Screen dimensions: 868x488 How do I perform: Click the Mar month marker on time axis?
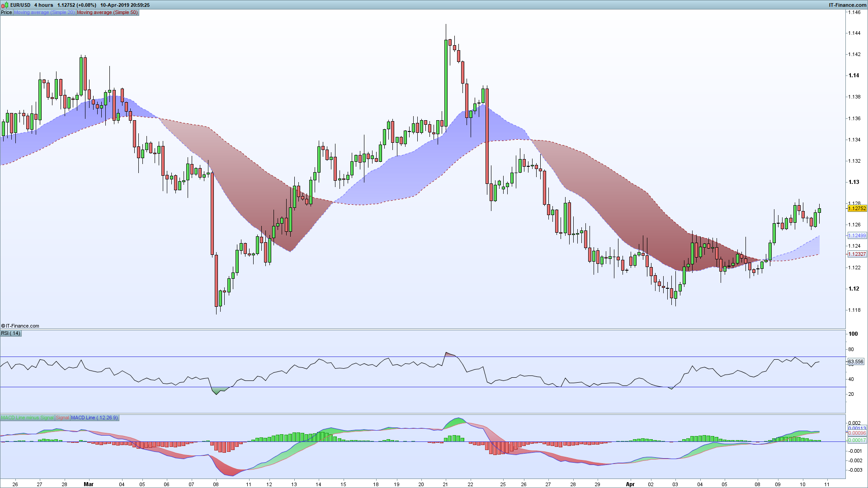pos(89,484)
